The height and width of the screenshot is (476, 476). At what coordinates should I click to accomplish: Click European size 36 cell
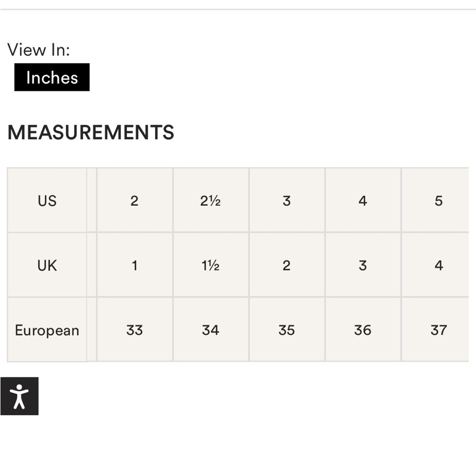coord(363,330)
